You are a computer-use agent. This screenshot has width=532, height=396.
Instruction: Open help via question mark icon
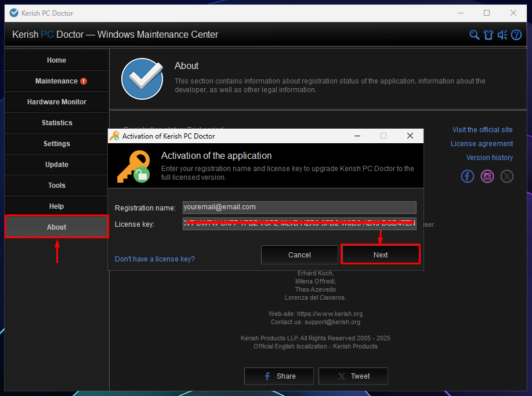[516, 35]
